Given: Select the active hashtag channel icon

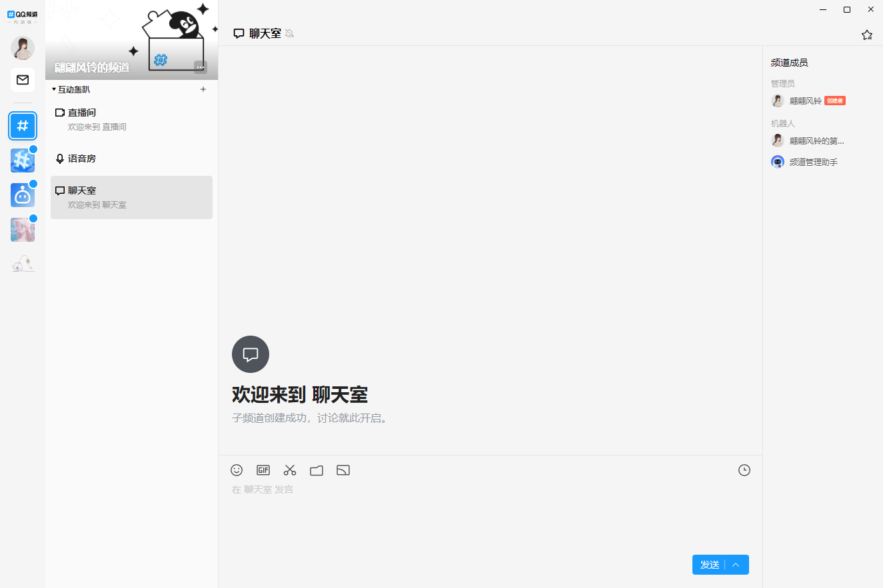Looking at the screenshot, I should [23, 126].
